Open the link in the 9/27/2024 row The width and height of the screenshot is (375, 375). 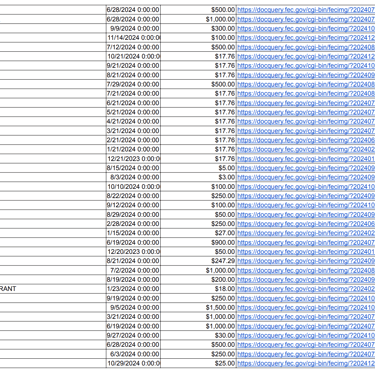(306, 335)
